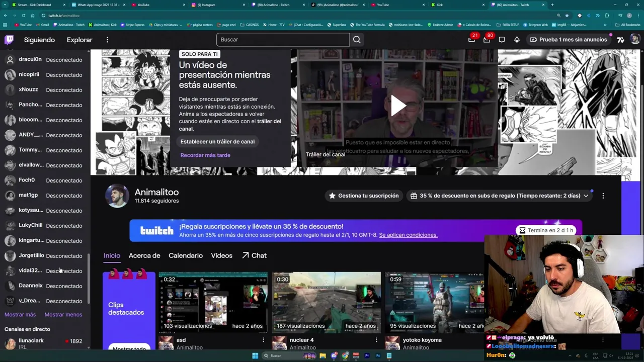The width and height of the screenshot is (644, 362).
Task: Open the Vídeos tab
Action: (x=221, y=255)
